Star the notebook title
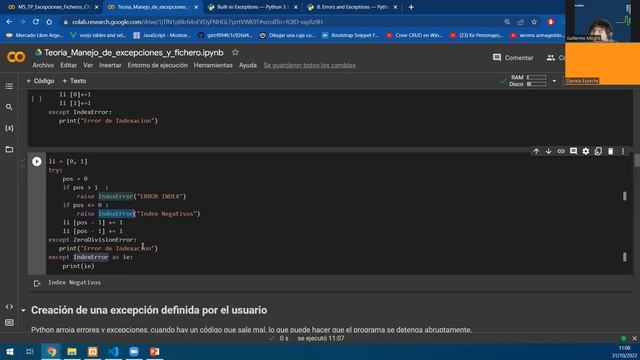 [x=235, y=52]
